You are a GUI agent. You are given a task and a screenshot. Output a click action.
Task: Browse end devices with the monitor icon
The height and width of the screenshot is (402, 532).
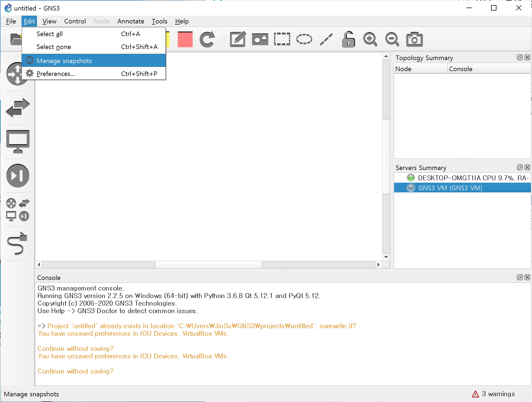tap(18, 141)
